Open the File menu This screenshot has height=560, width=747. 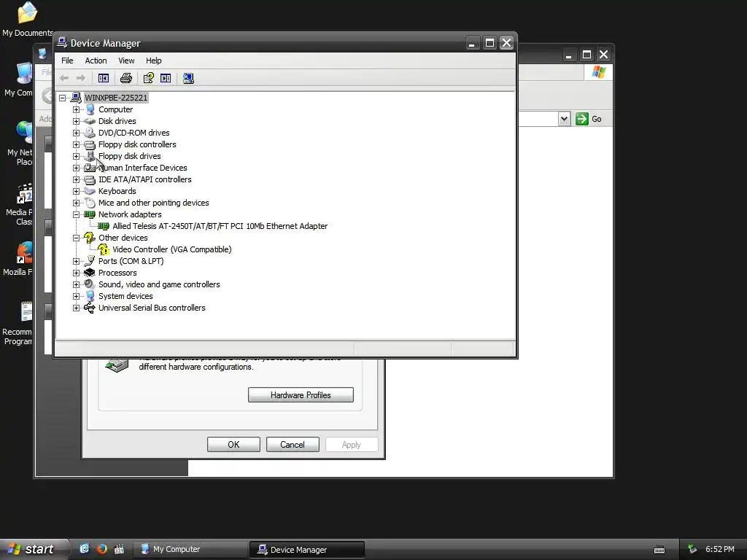[67, 61]
